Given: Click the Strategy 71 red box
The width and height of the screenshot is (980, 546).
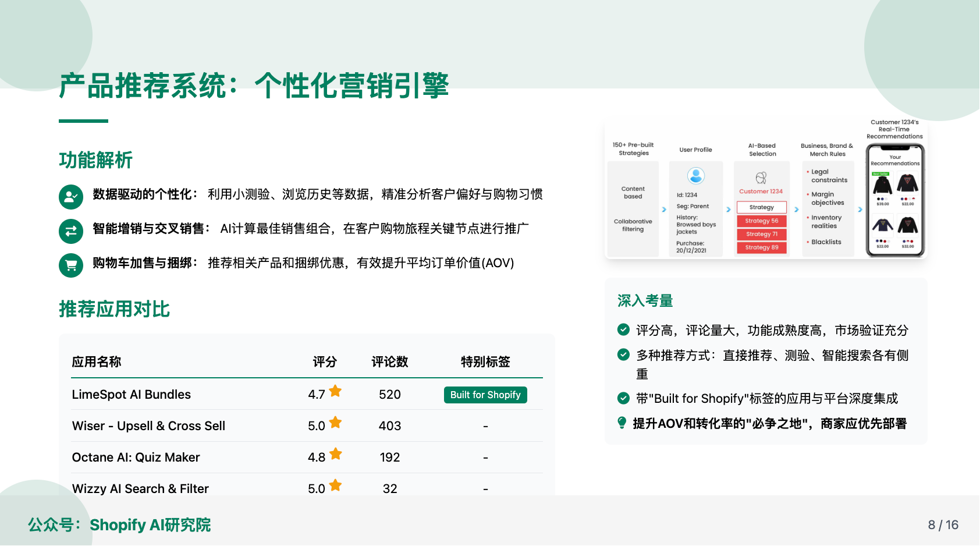Looking at the screenshot, I should (762, 234).
